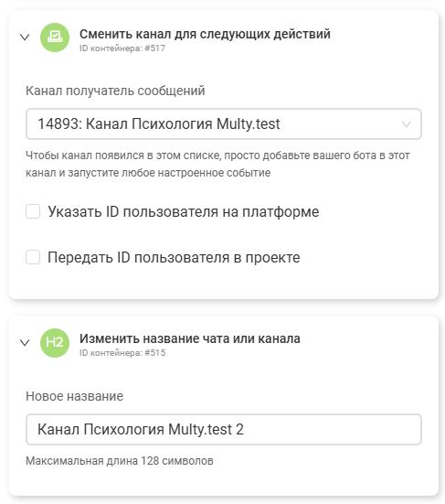The image size is (445, 504).
Task: Click the 'ID контейнера: #517' text
Action: click(x=122, y=48)
